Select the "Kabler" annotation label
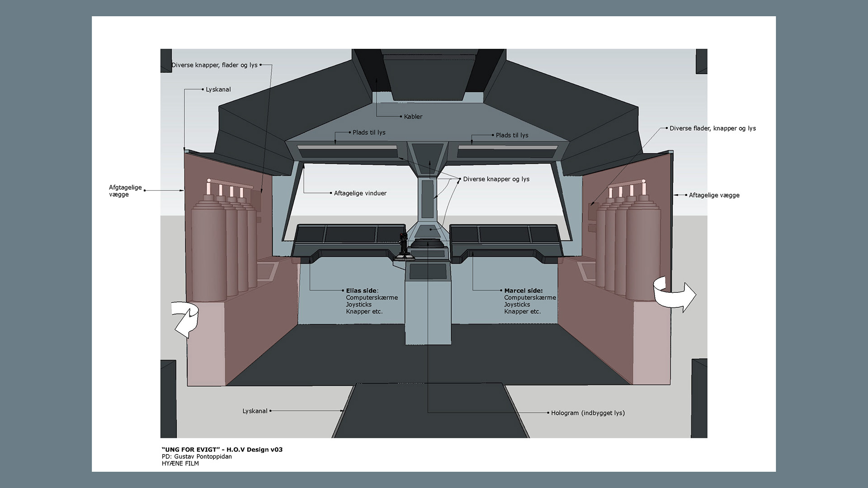Viewport: 868px width, 488px height. point(413,117)
